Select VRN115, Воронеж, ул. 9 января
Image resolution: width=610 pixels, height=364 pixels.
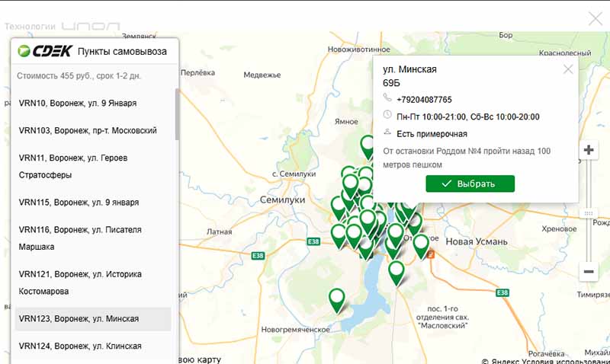(92, 203)
